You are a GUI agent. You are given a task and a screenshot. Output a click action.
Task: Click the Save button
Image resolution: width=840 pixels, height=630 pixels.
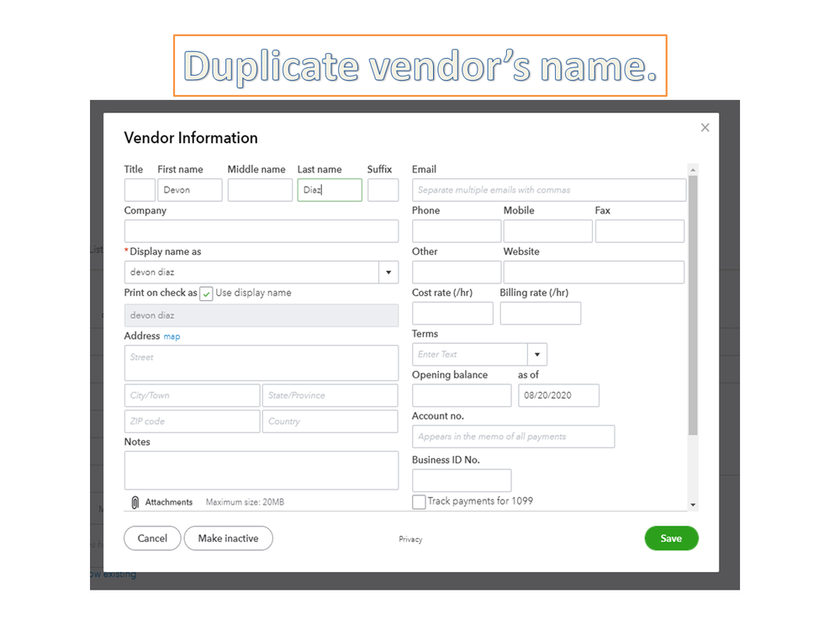671,538
